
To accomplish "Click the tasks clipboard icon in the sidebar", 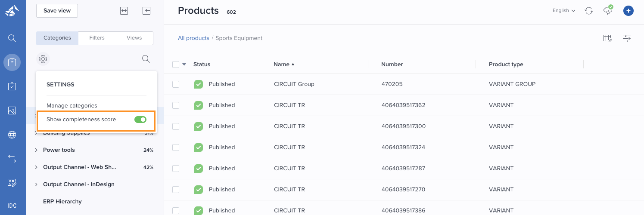I will click(12, 86).
